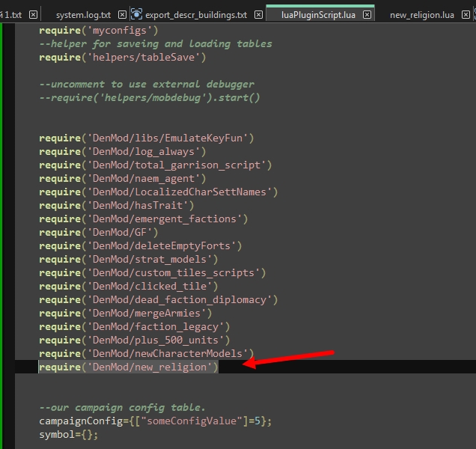476x449 pixels.
Task: Close the 1.txt tab
Action: pos(34,14)
